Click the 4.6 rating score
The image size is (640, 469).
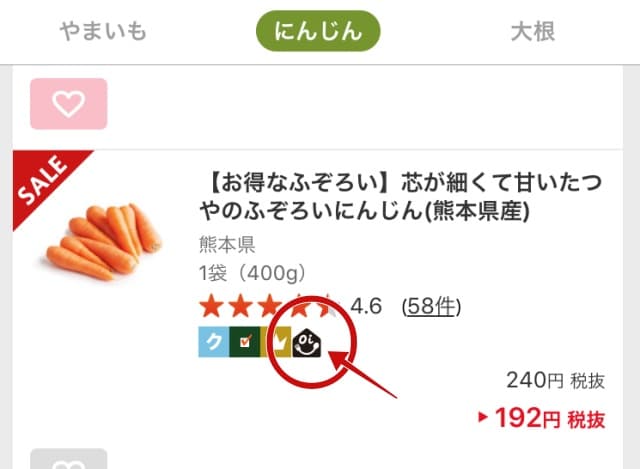coord(366,306)
